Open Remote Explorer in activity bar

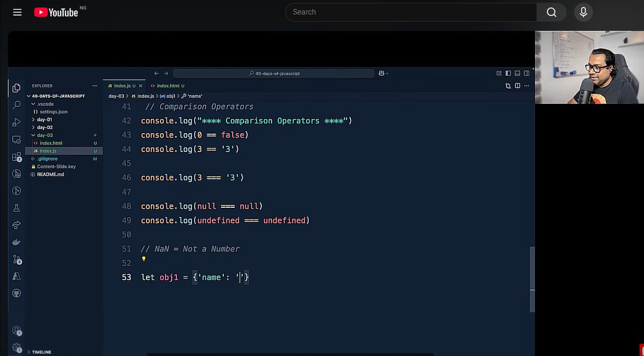(17, 139)
